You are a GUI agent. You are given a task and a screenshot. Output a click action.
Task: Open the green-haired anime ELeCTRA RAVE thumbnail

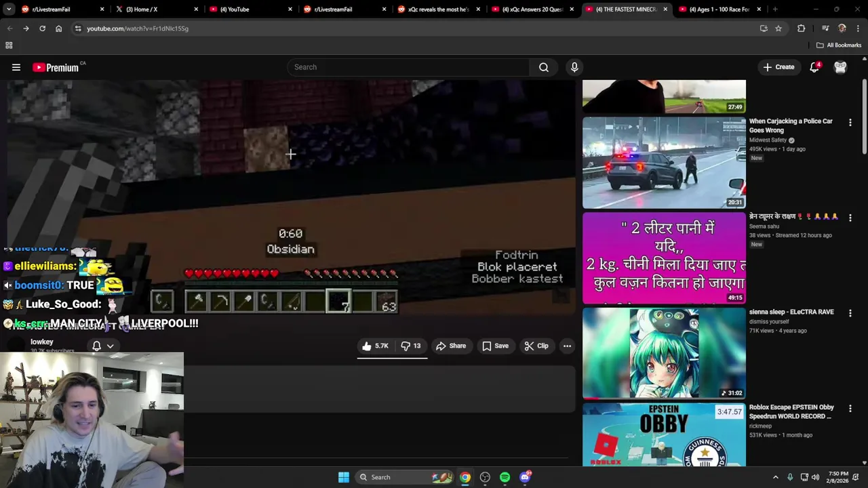click(664, 353)
